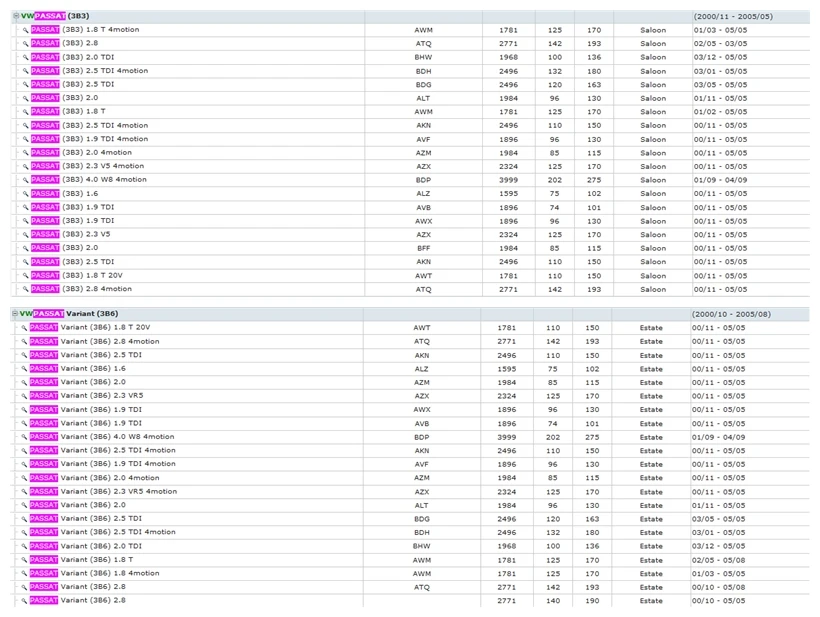Click displacement 3999 in the Estate list
The width and height of the screenshot is (820, 617).
point(506,437)
